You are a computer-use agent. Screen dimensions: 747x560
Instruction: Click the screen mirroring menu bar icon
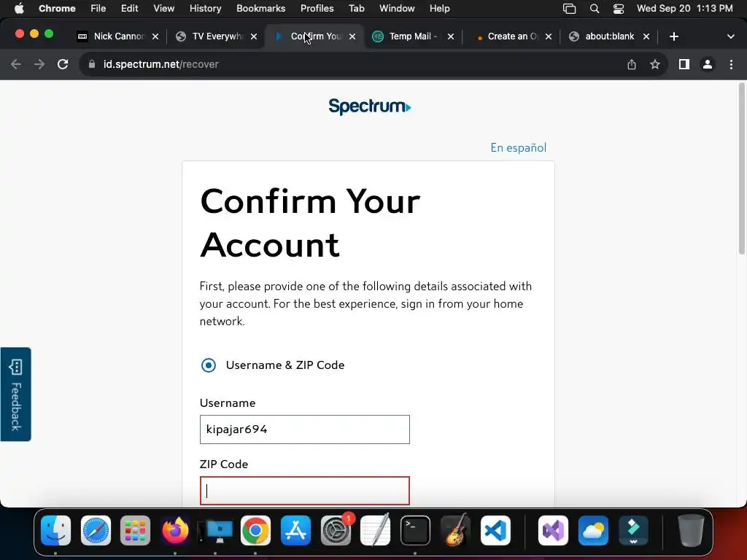[569, 9]
